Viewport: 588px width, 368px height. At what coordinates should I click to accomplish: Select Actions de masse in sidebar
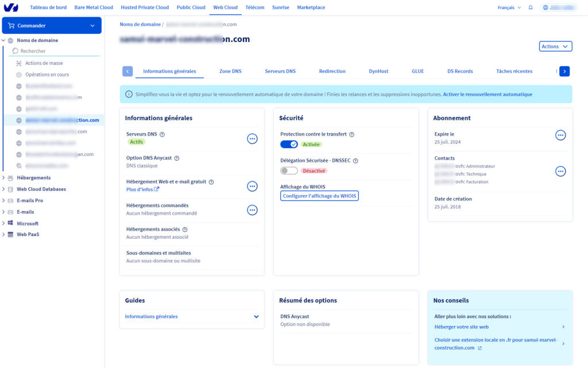44,63
